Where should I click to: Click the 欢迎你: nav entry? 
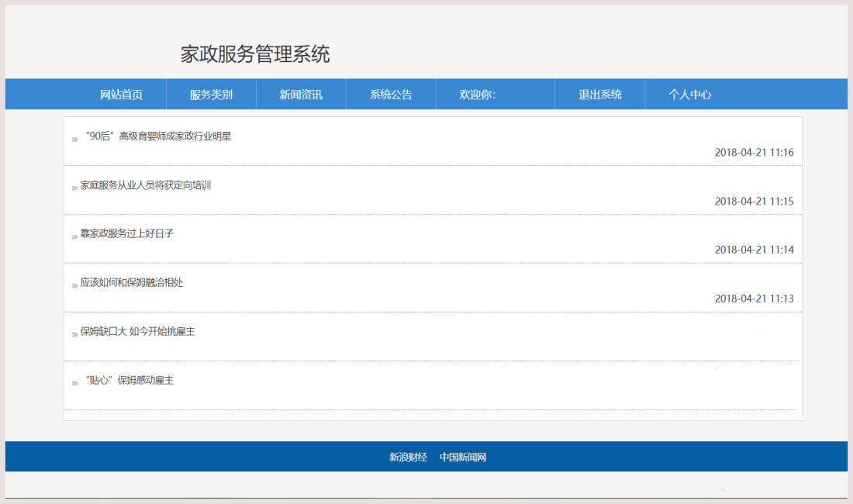[x=477, y=95]
